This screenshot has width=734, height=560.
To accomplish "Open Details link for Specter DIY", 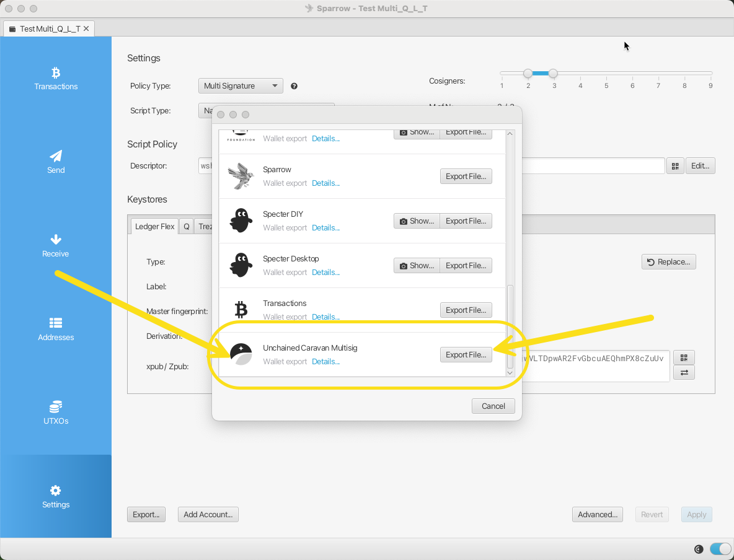I will 325,228.
